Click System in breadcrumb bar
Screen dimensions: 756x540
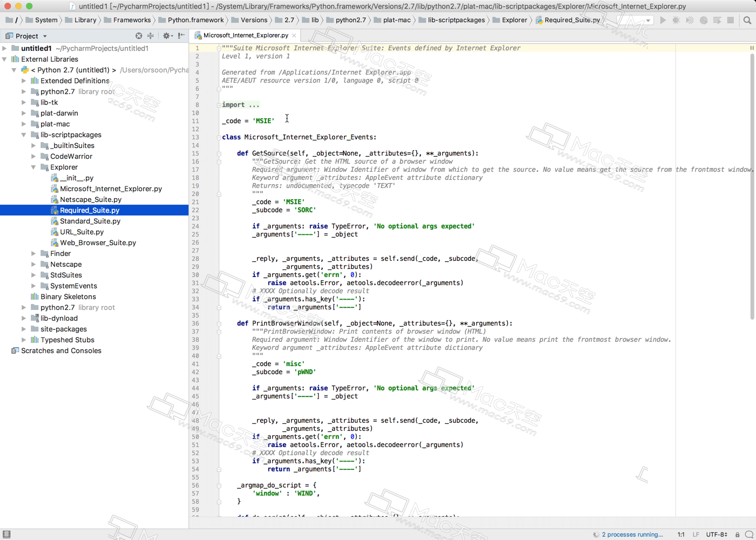46,20
